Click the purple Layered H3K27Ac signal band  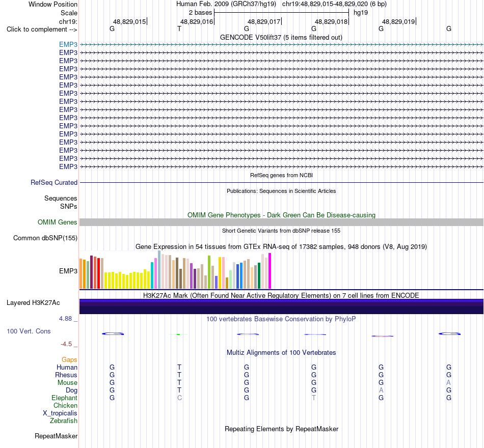coord(281,306)
